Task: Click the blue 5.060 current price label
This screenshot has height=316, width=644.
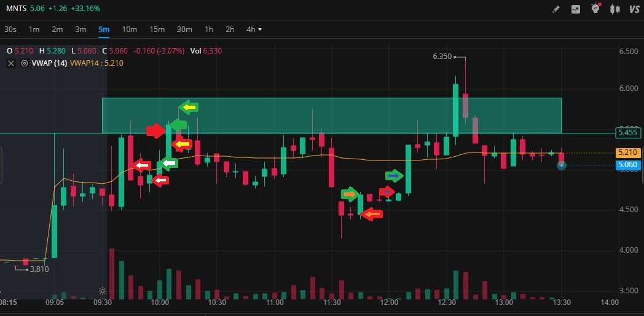Action: pos(628,165)
